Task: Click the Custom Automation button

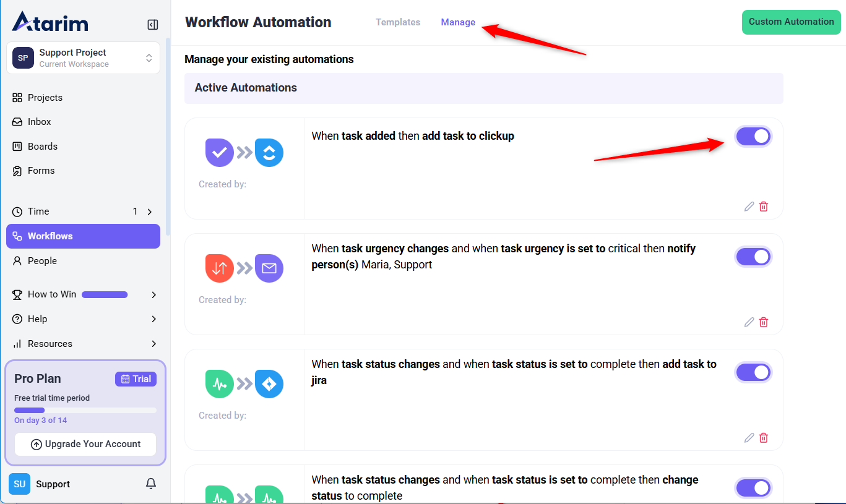Action: point(791,22)
